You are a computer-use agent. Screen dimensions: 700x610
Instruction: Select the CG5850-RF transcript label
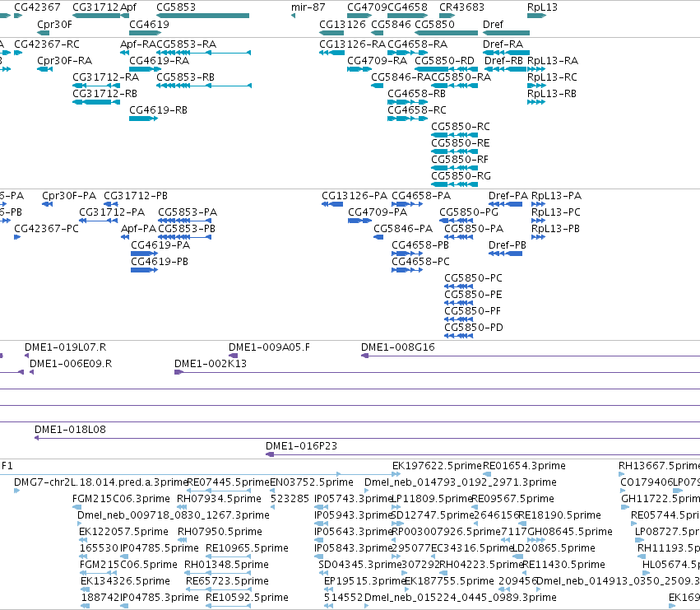point(460,160)
